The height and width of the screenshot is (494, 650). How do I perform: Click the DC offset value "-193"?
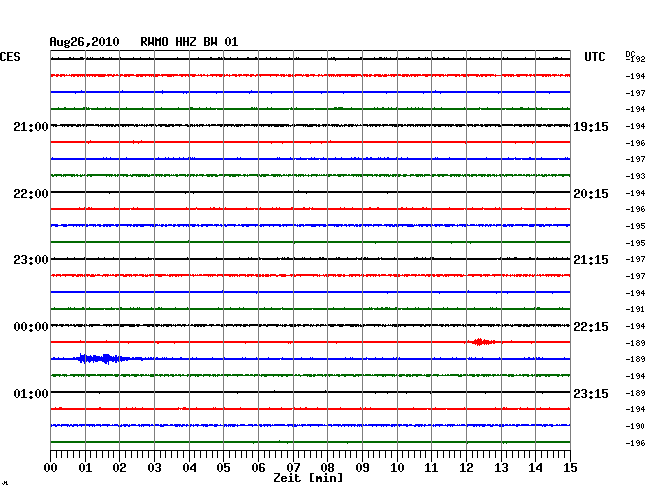pos(635,176)
